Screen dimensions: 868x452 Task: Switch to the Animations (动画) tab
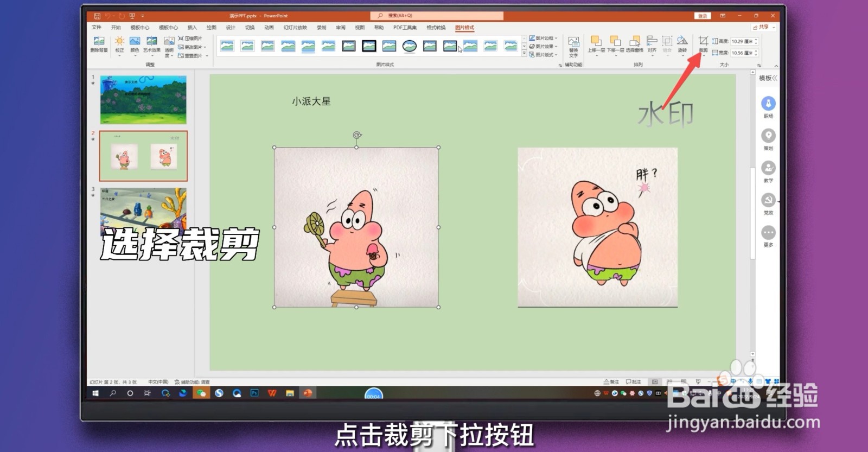pyautogui.click(x=269, y=27)
